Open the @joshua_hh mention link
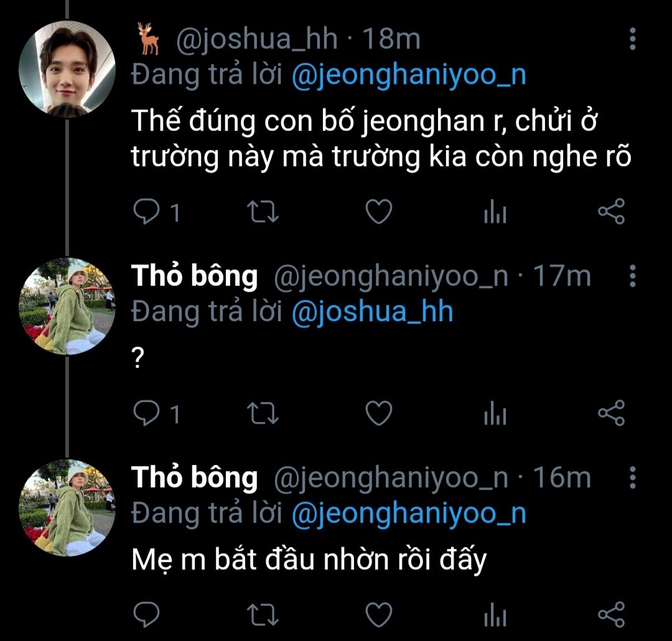Screen dimensions: 672x641 (x=372, y=311)
